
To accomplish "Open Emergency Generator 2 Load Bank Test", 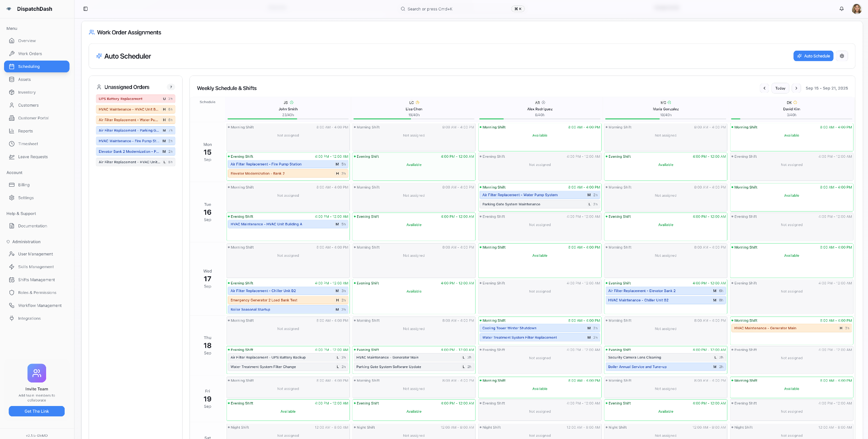I will click(x=288, y=300).
